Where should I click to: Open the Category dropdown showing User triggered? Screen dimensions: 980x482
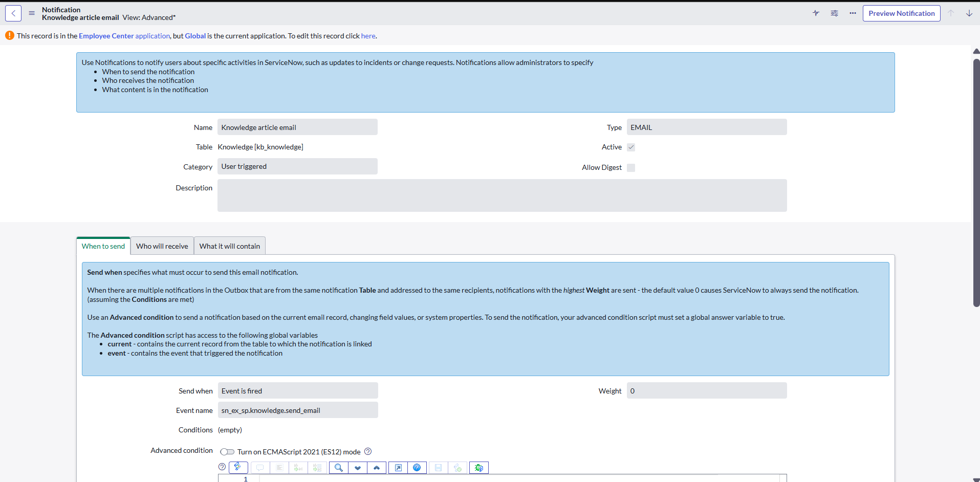297,166
